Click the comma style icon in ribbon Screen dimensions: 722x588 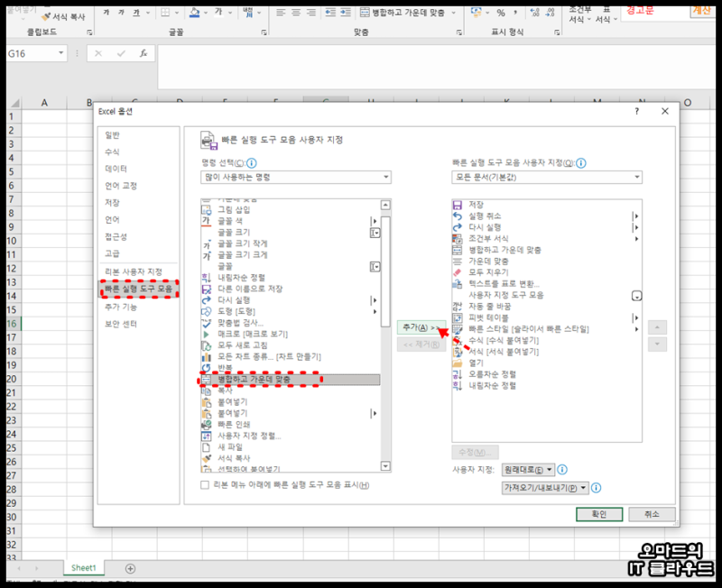(515, 13)
